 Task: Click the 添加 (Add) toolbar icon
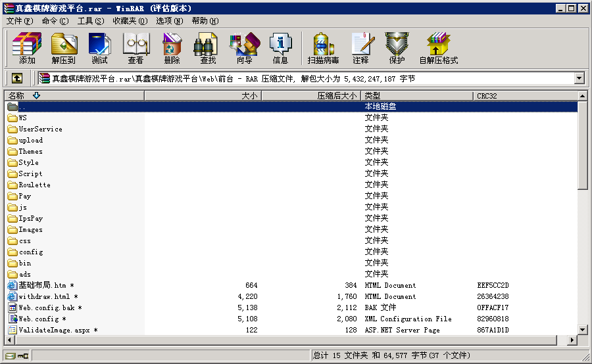tap(27, 49)
